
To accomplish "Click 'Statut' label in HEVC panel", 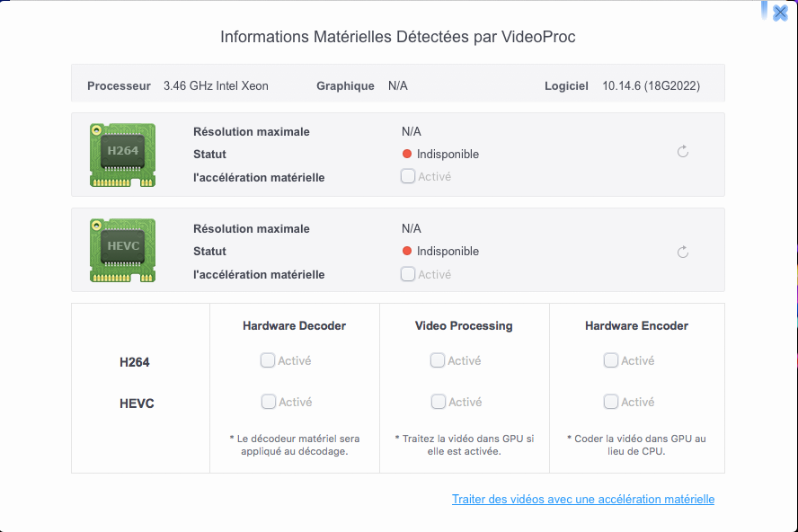I will (209, 251).
